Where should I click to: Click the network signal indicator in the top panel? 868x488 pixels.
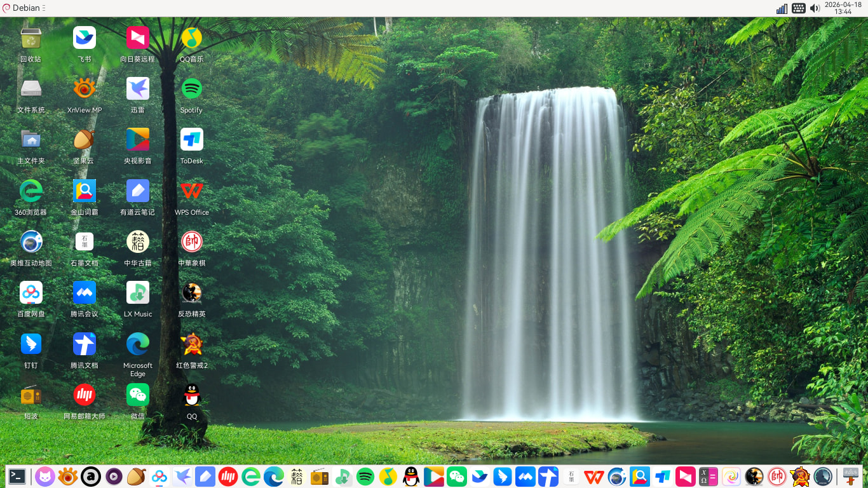(782, 8)
